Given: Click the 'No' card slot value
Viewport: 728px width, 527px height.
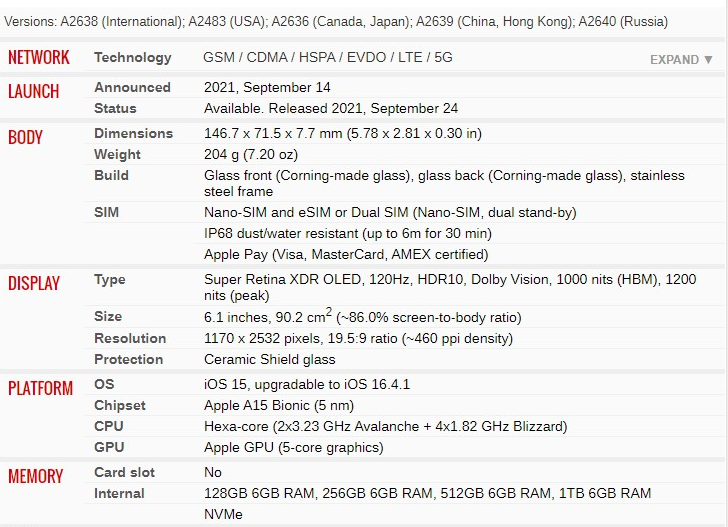Looking at the screenshot, I should click(x=213, y=472).
